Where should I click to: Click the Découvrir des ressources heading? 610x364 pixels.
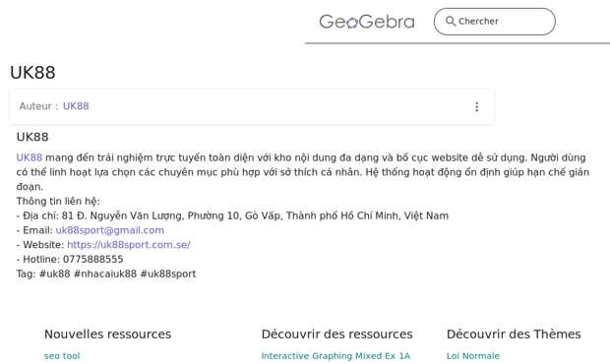pos(336,334)
